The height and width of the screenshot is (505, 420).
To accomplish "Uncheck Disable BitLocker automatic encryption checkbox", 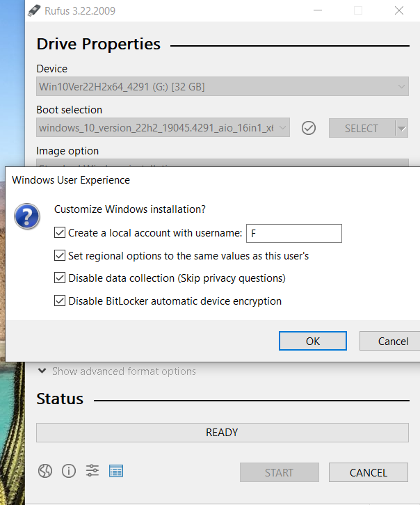I will coord(60,300).
